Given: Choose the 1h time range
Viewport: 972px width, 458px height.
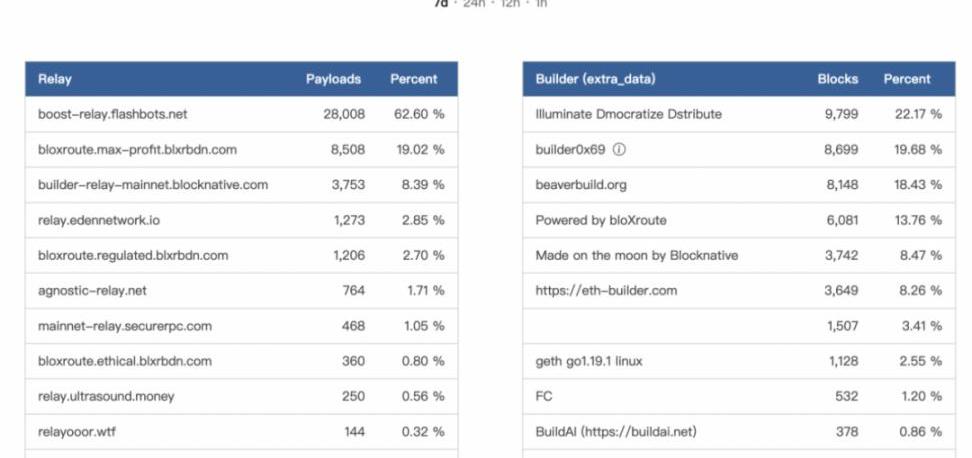Looking at the screenshot, I should (541, 4).
